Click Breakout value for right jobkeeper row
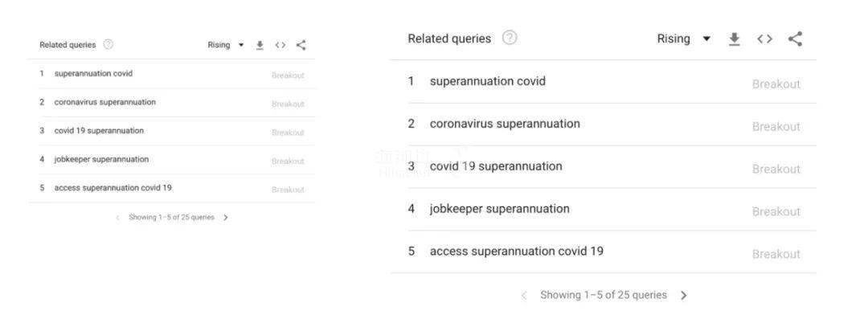Viewport: 868px width, 323px height. point(776,212)
